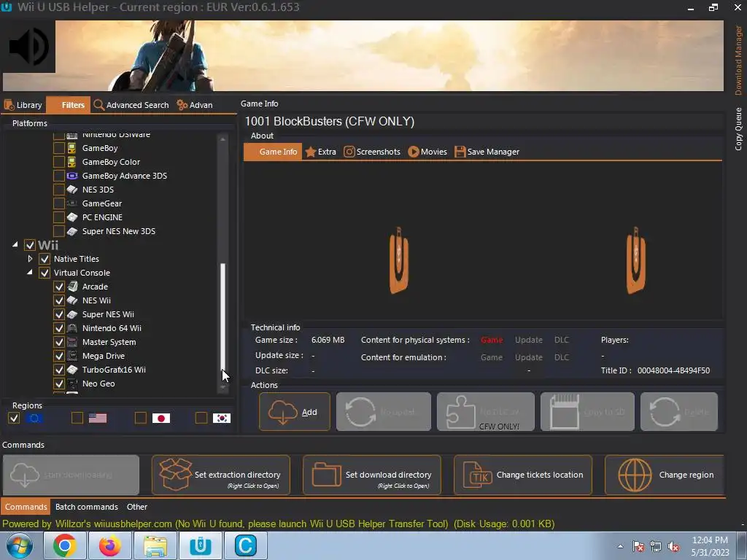Click Change tickets location
The image size is (747, 560).
(x=523, y=475)
